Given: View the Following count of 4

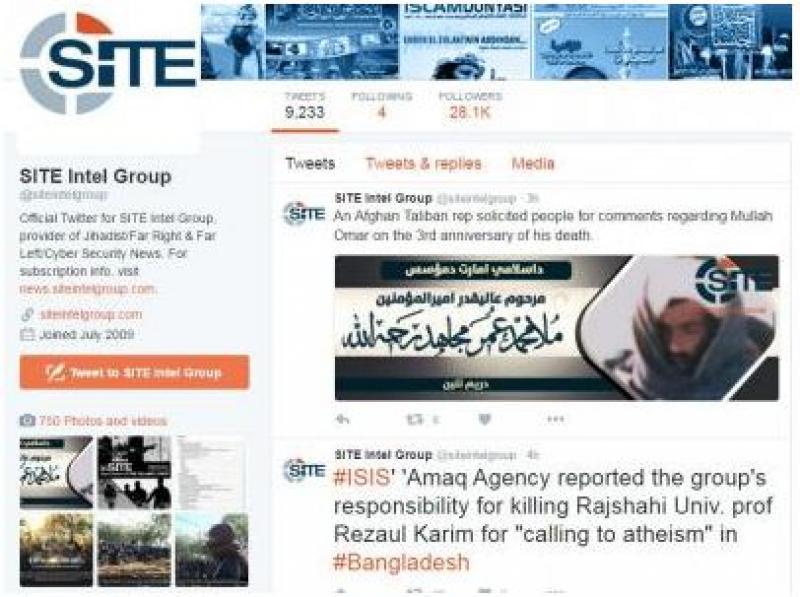Looking at the screenshot, I should click(x=382, y=105).
